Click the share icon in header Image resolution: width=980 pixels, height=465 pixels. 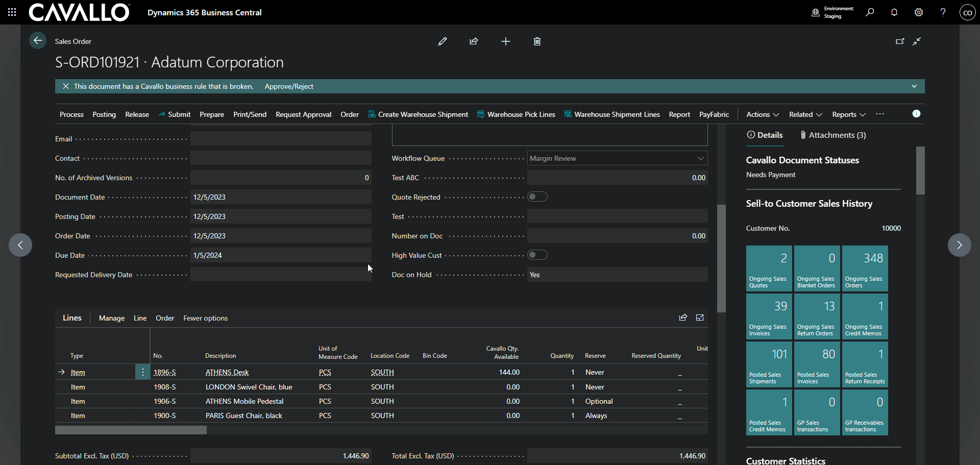click(x=474, y=41)
